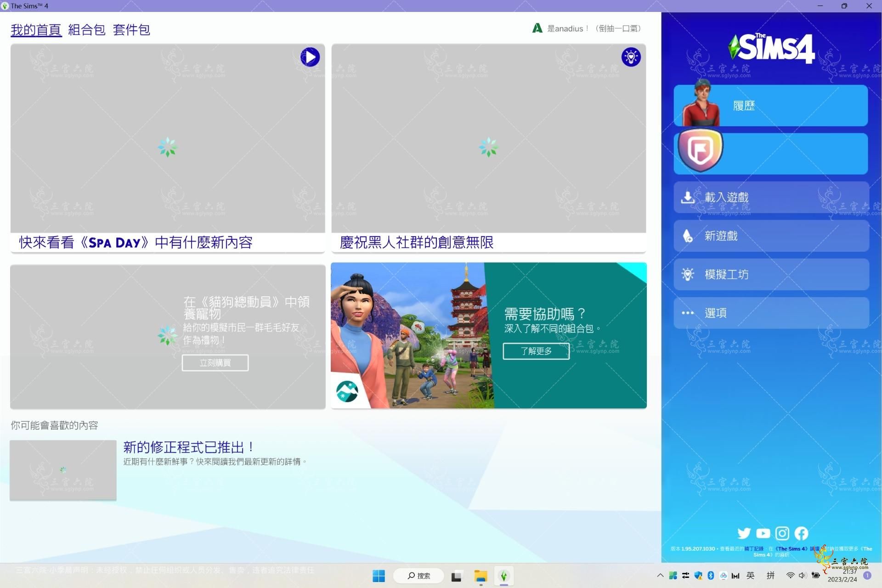Open the 選項 menu
This screenshot has width=882, height=588.
771,313
